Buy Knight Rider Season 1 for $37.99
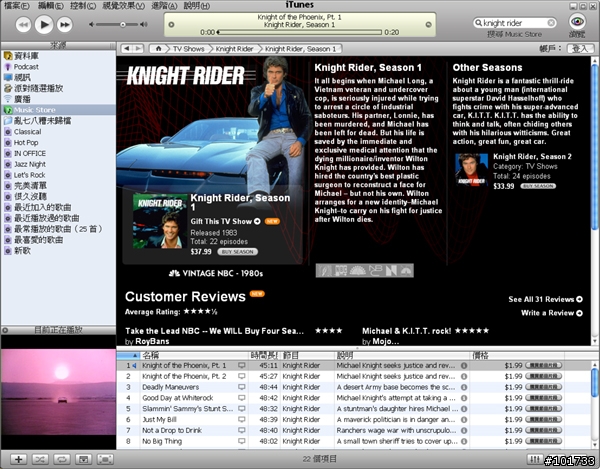This screenshot has width=600, height=469. tap(237, 252)
